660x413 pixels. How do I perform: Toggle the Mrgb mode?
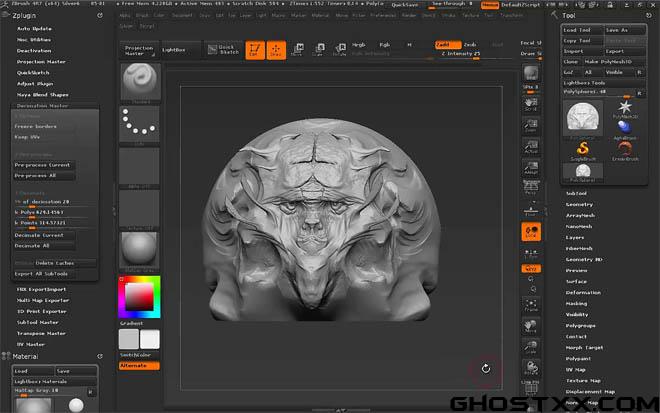coord(359,45)
